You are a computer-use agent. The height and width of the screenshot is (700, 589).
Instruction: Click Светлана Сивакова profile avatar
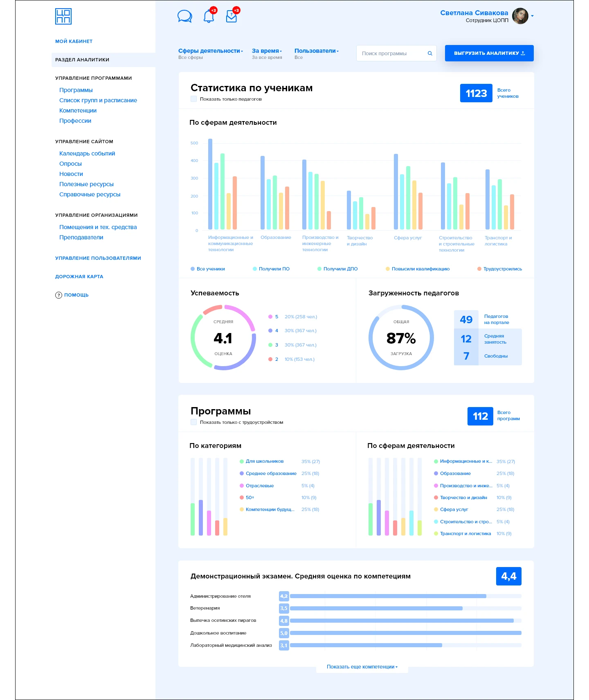(520, 16)
